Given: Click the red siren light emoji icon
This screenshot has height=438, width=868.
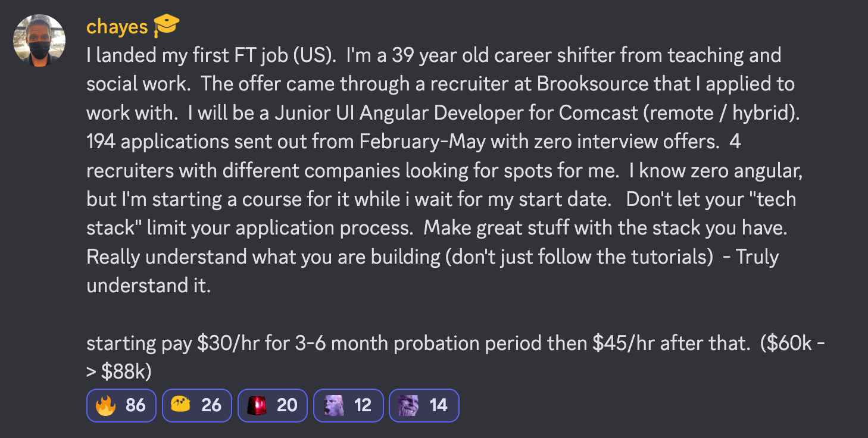Looking at the screenshot, I should pos(257,405).
